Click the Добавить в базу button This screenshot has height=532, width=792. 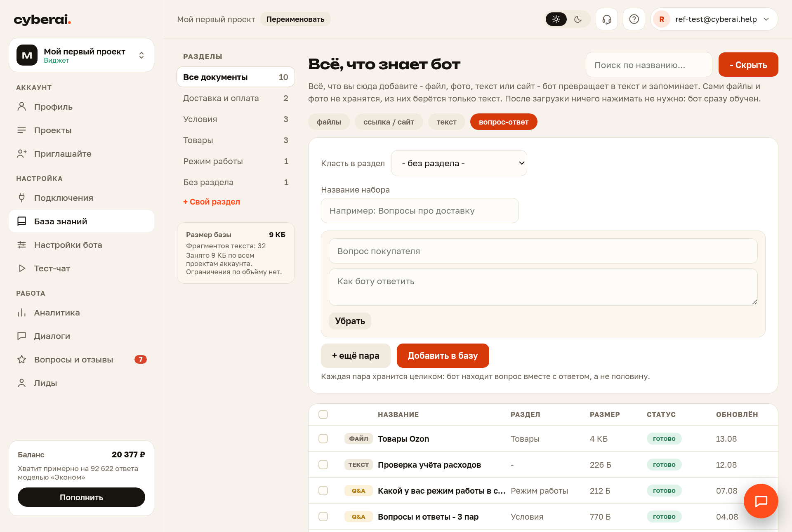coord(443,355)
